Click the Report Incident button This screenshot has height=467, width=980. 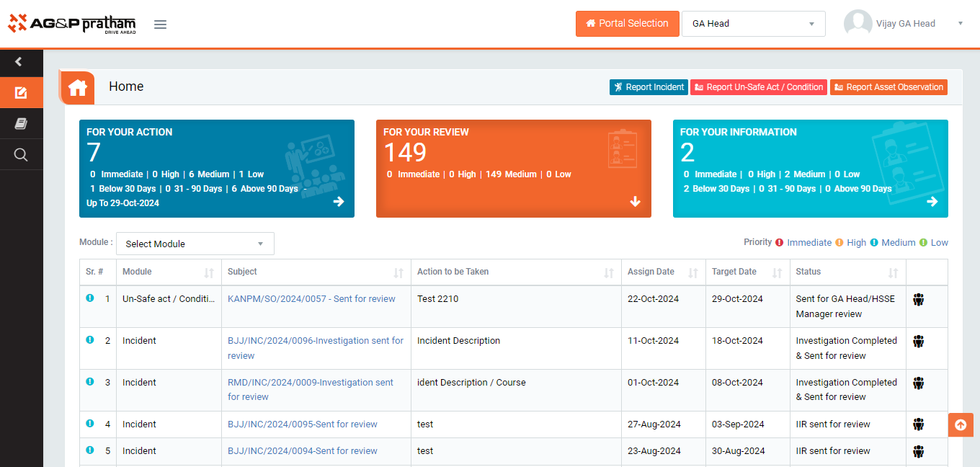(x=649, y=87)
